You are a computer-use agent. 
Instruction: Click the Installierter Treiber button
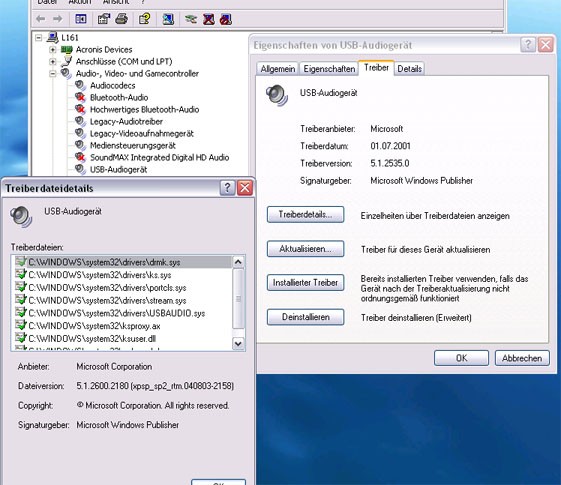coord(306,283)
